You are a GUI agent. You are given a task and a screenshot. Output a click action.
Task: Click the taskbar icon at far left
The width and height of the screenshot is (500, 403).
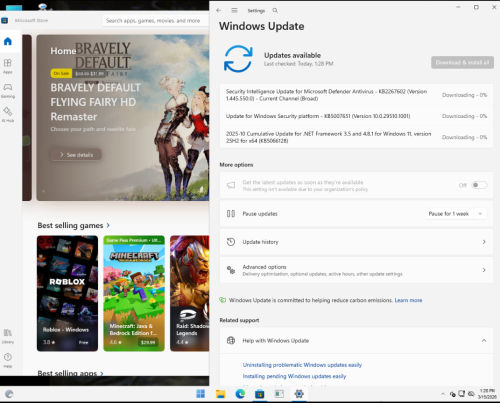9,394
